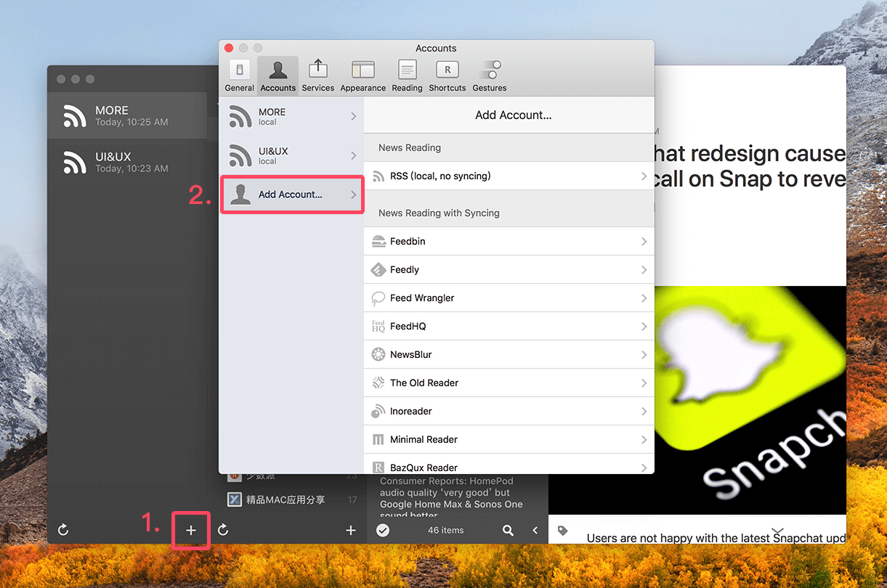The width and height of the screenshot is (887, 588).
Task: Choose the FeedHQ service
Action: pyautogui.click(x=509, y=326)
